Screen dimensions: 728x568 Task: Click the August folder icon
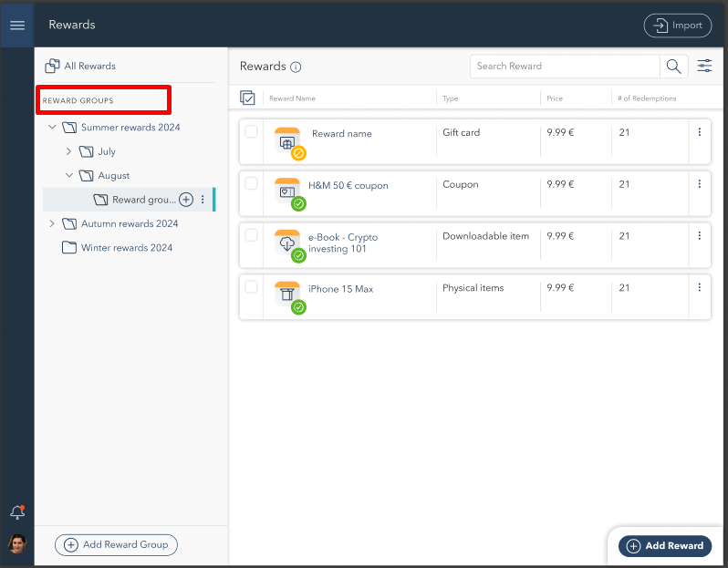[86, 175]
